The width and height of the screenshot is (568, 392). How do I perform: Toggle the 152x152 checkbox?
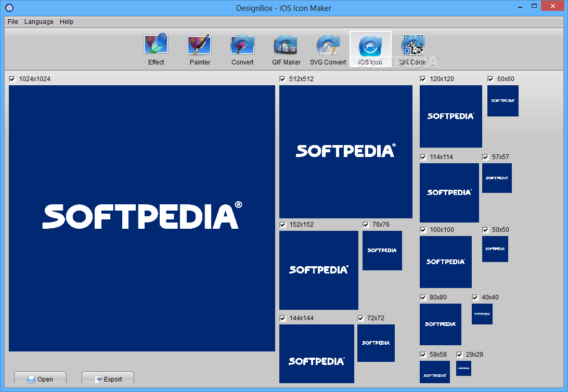point(282,225)
